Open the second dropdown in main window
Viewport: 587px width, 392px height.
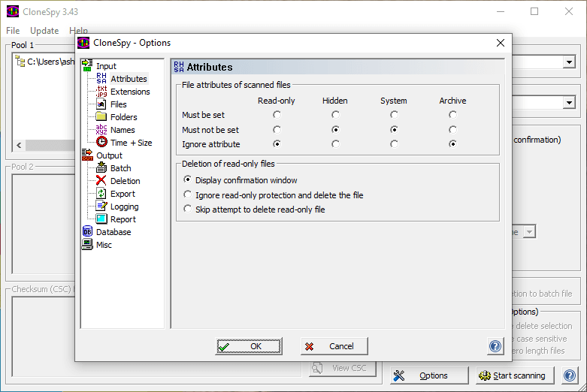(x=569, y=102)
